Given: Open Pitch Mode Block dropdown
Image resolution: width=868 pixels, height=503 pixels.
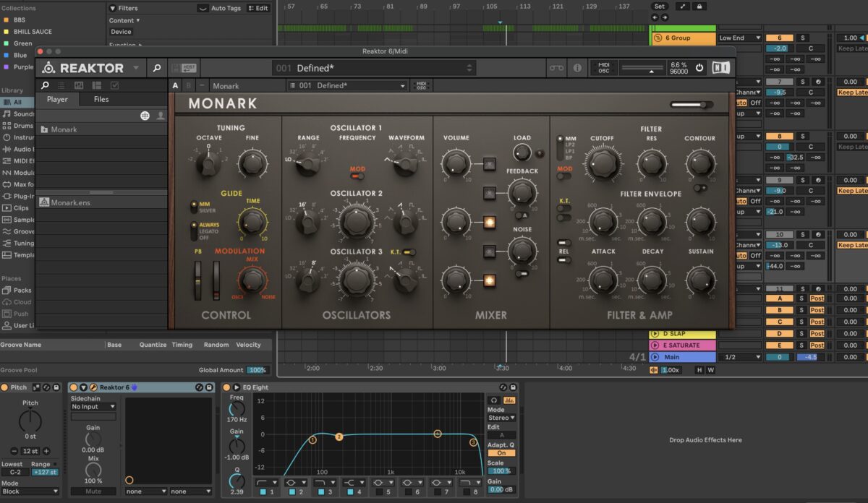Looking at the screenshot, I should click(30, 491).
